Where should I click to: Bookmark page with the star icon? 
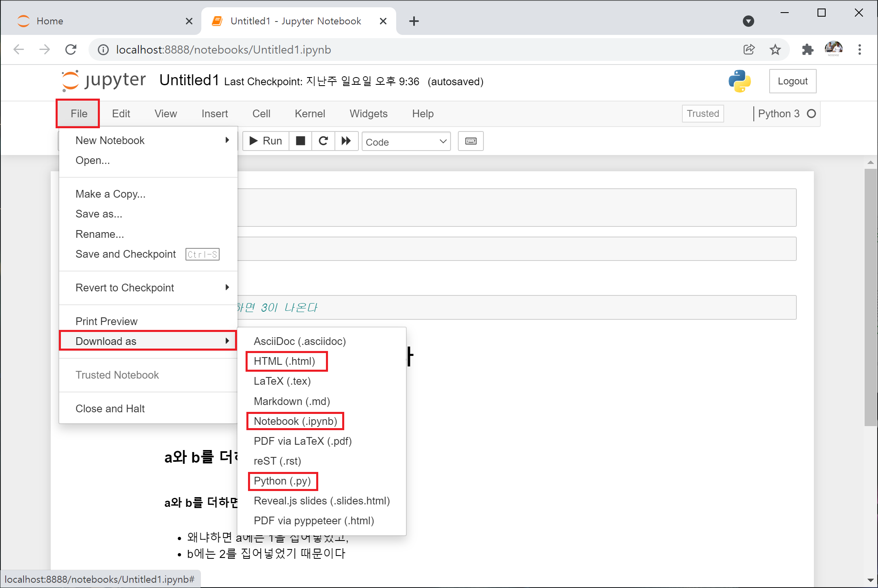pyautogui.click(x=775, y=50)
